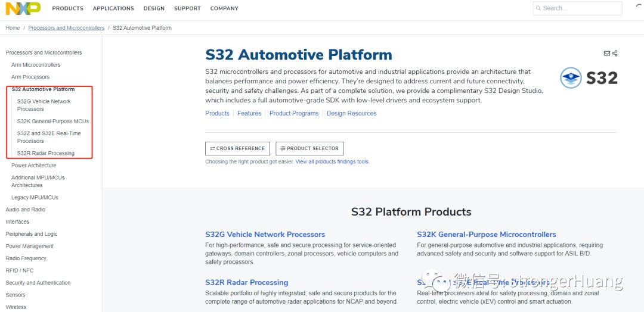Open Legacy MPU/MCUs sidebar item
644x312 pixels.
click(x=35, y=197)
